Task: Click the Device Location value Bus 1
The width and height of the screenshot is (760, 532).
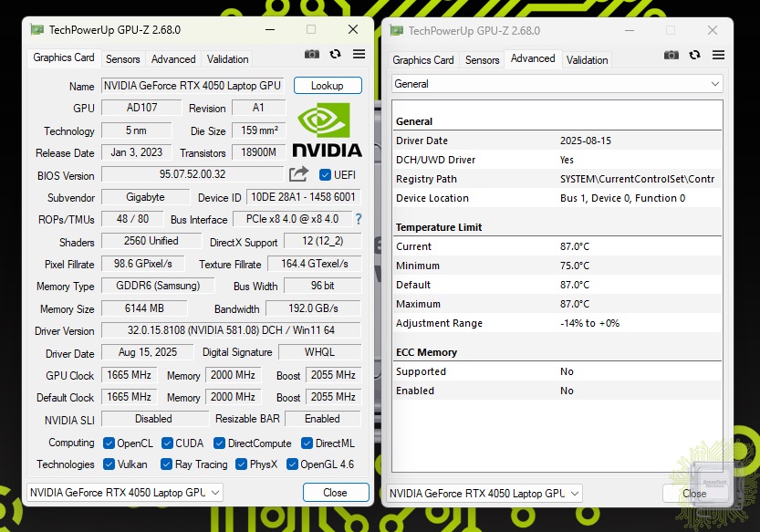Action: [x=623, y=198]
